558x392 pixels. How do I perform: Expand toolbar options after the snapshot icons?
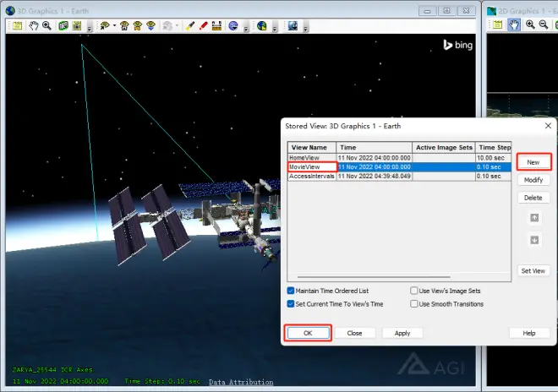coord(90,29)
